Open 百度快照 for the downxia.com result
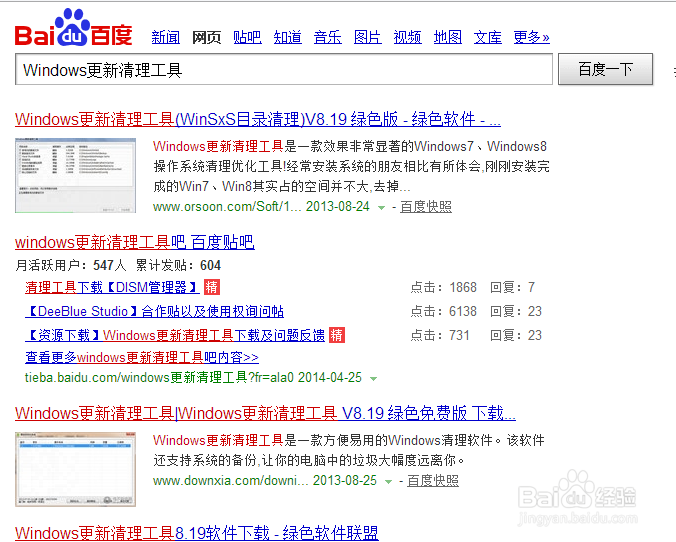The width and height of the screenshot is (676, 542). click(433, 480)
